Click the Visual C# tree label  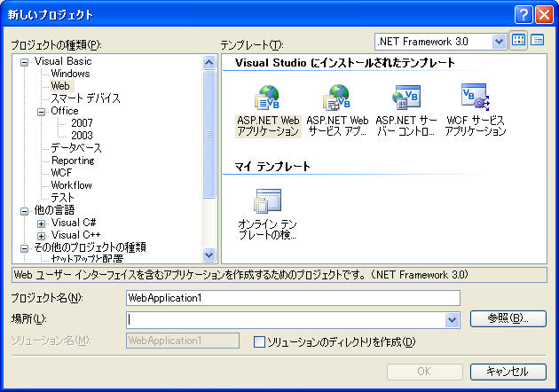(74, 223)
